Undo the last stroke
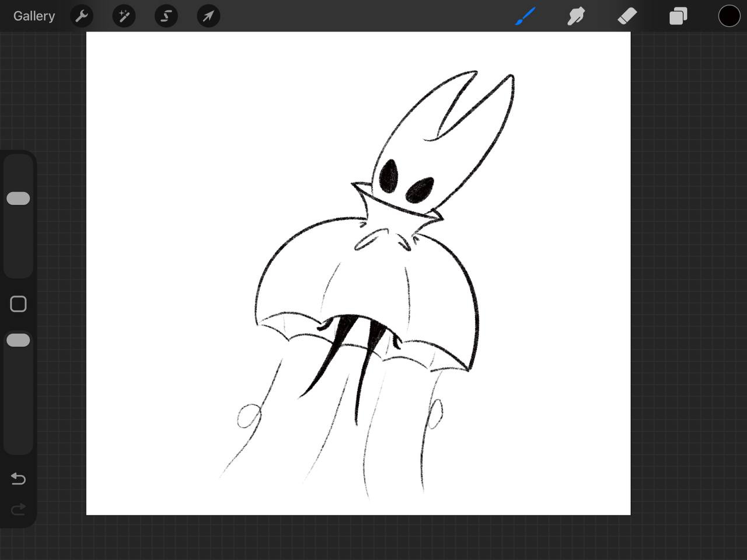 tap(18, 479)
